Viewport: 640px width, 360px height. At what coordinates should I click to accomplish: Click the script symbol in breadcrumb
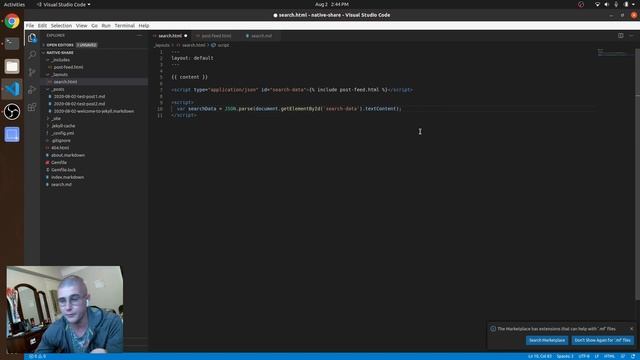pos(220,45)
